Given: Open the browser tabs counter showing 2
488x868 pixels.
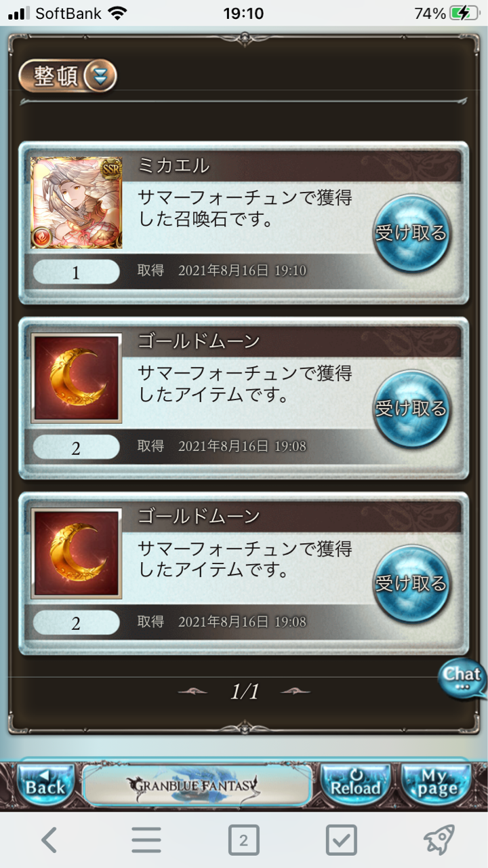Looking at the screenshot, I should coord(244,841).
